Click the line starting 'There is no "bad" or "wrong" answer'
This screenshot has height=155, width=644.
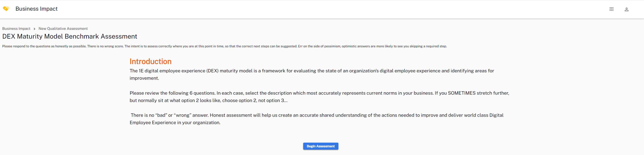pyautogui.click(x=317, y=115)
